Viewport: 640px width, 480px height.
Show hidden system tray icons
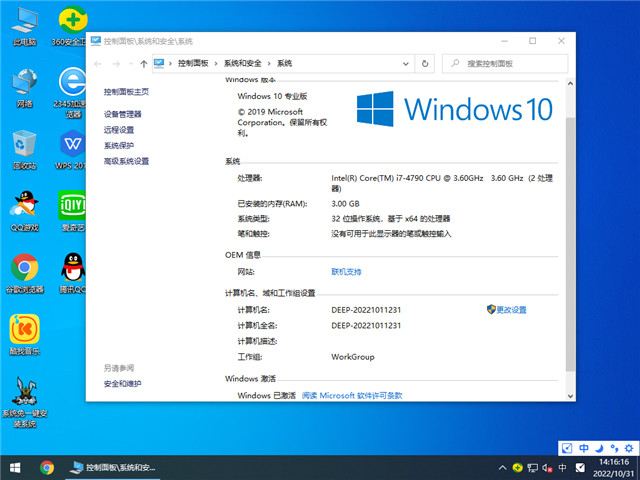coord(500,467)
